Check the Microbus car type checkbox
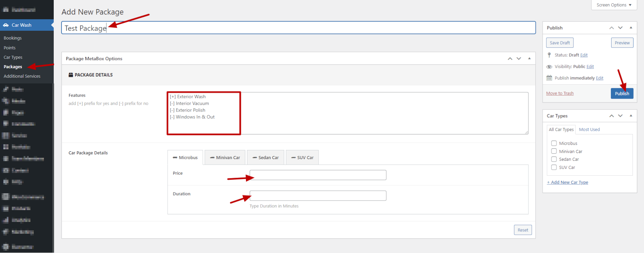The width and height of the screenshot is (644, 253). coord(554,143)
